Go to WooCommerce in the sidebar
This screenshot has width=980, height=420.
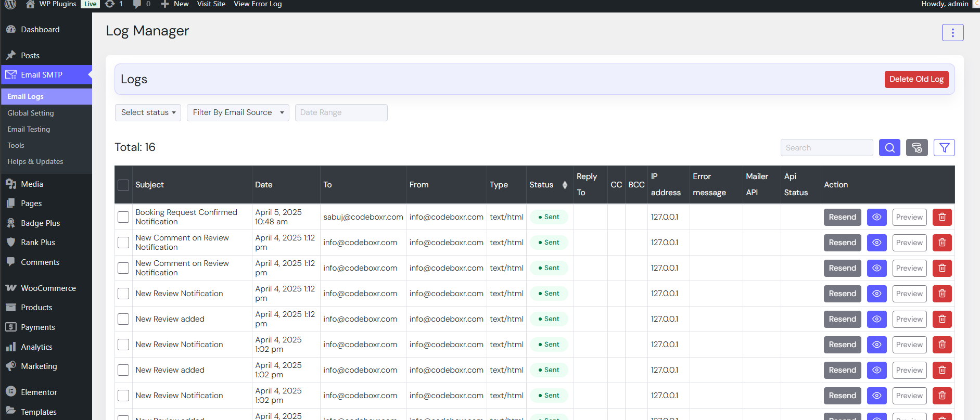(48, 288)
